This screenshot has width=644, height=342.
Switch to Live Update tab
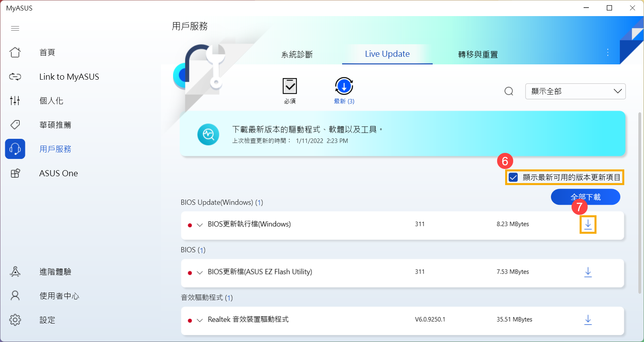pos(387,54)
